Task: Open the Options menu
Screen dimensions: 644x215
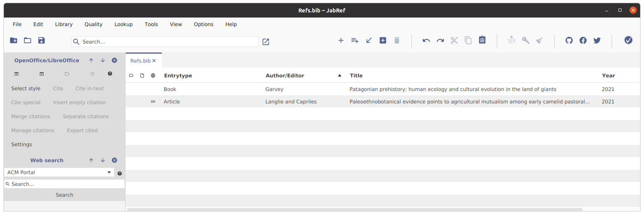Action: click(204, 24)
